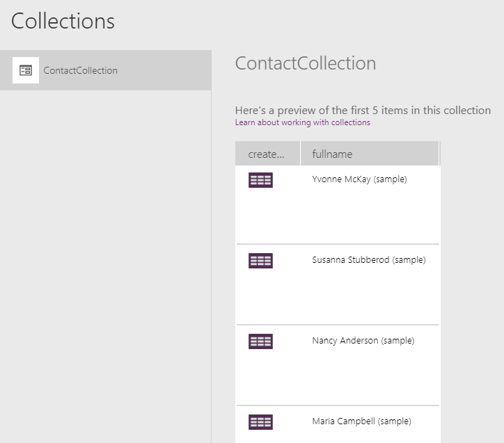This screenshot has width=504, height=443.
Task: Open the table icon in Nancy Anderson's row
Action: [x=260, y=341]
